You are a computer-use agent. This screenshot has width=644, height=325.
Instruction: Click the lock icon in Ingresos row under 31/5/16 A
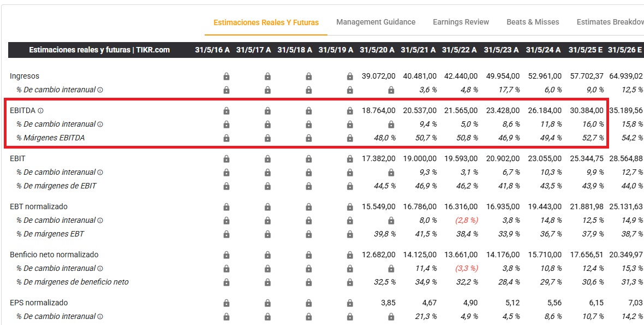pos(226,76)
